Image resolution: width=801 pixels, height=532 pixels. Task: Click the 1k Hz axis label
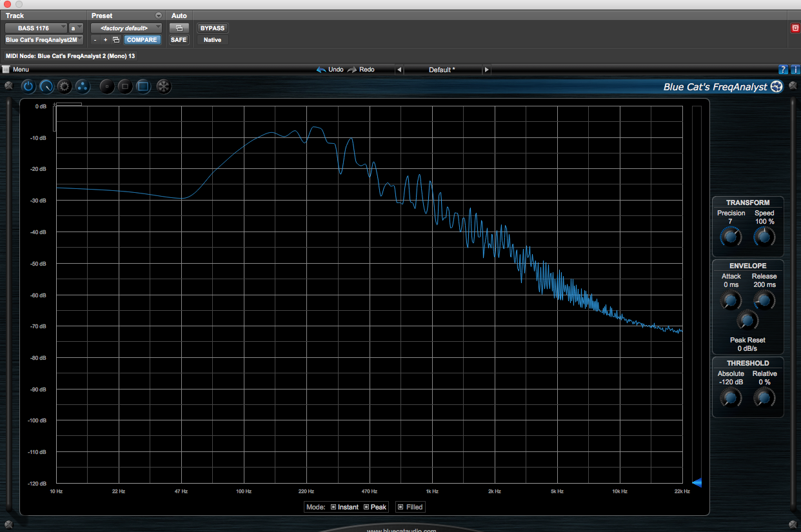(432, 491)
